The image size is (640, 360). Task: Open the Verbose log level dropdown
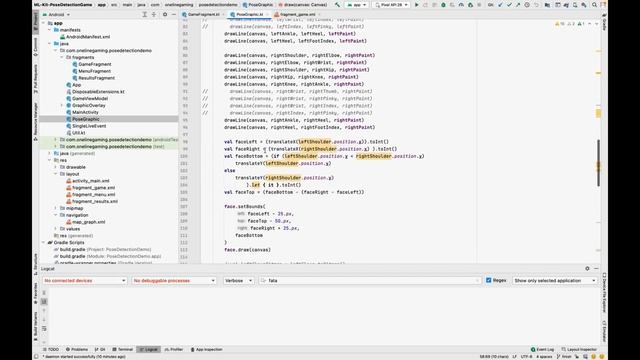coord(238,281)
